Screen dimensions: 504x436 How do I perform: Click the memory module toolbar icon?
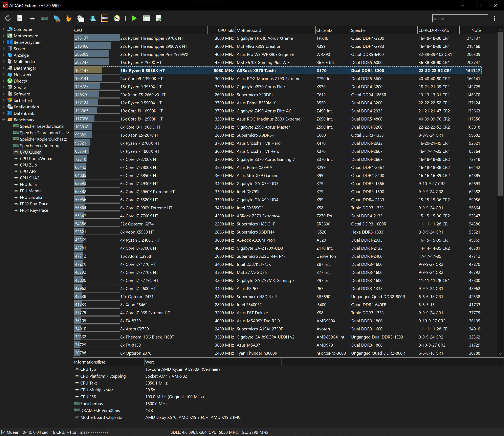coord(44,18)
